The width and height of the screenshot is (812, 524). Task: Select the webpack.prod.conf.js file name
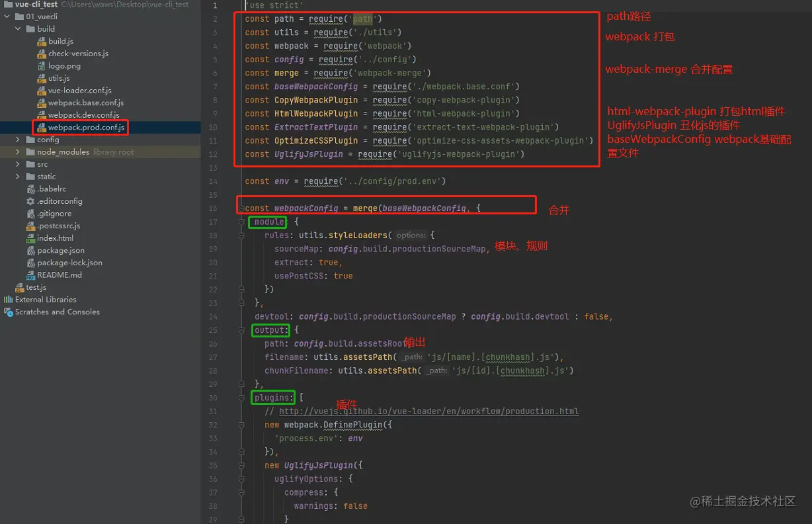pos(86,128)
